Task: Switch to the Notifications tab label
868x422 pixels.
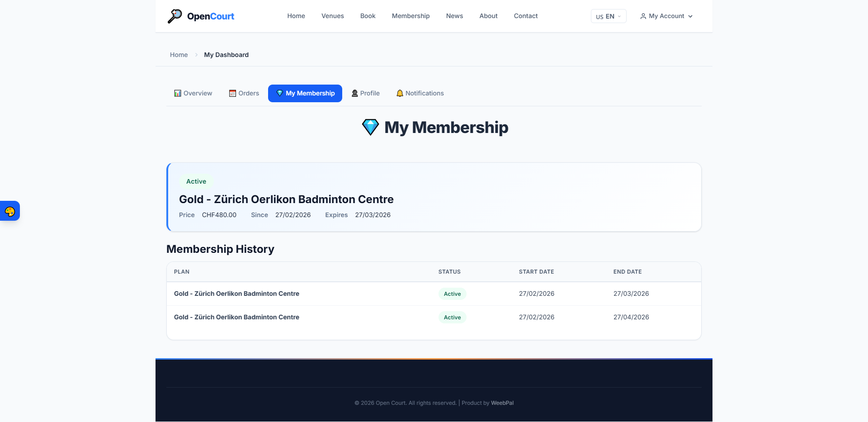Action: point(425,93)
